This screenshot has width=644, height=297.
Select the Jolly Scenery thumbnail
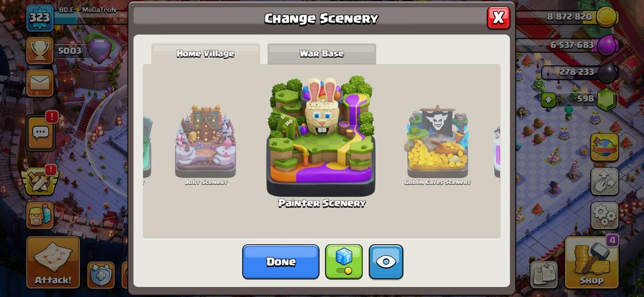point(205,145)
